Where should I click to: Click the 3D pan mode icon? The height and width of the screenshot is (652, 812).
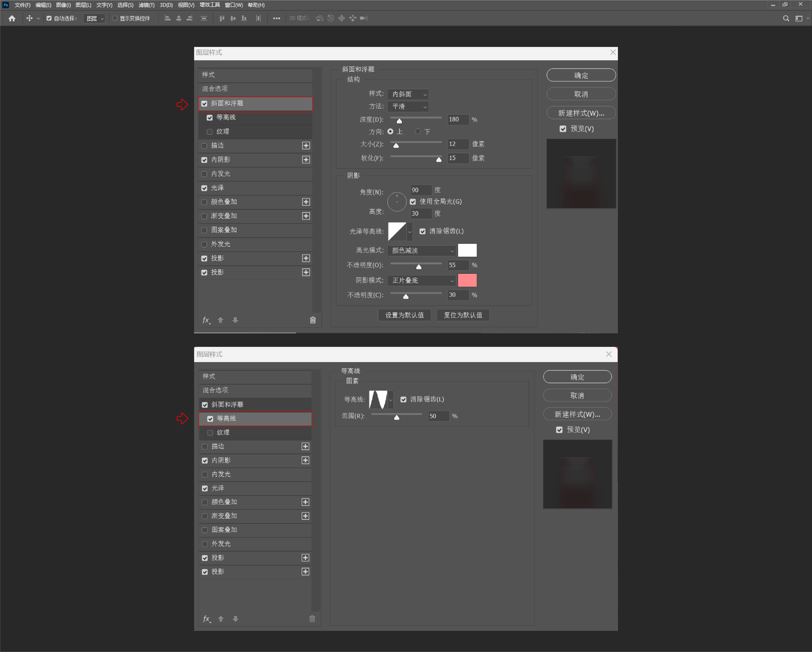point(342,18)
